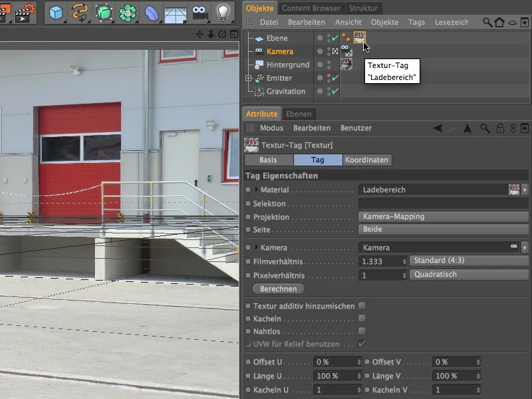Click the Filmverhältnis value stepper arrows
The image size is (532, 399).
(404, 261)
